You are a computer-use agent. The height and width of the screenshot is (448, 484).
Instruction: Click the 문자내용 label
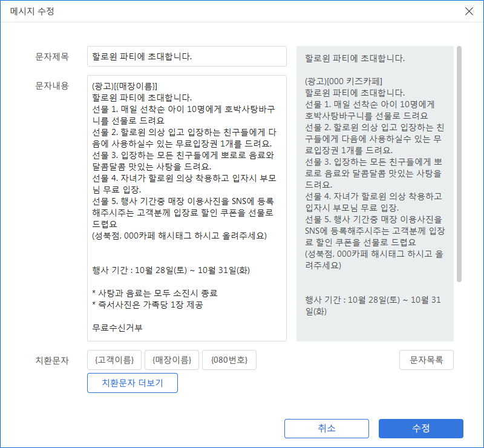52,85
